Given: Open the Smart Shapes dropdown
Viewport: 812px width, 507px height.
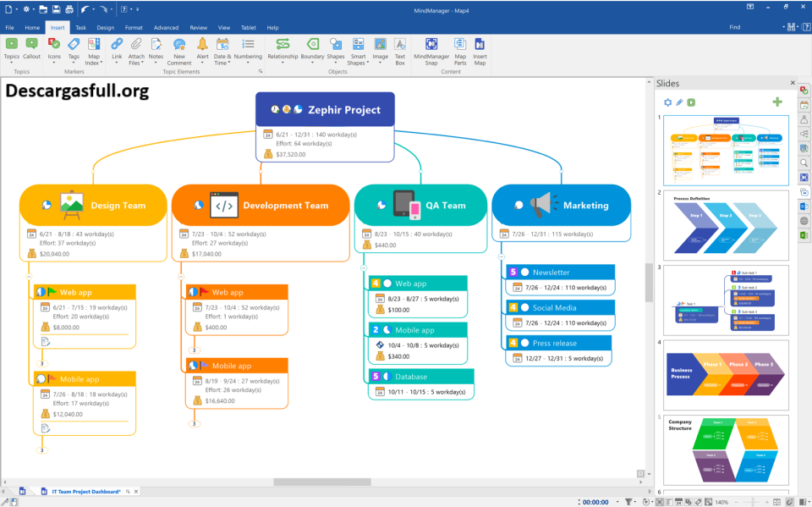Looking at the screenshot, I should tap(358, 62).
